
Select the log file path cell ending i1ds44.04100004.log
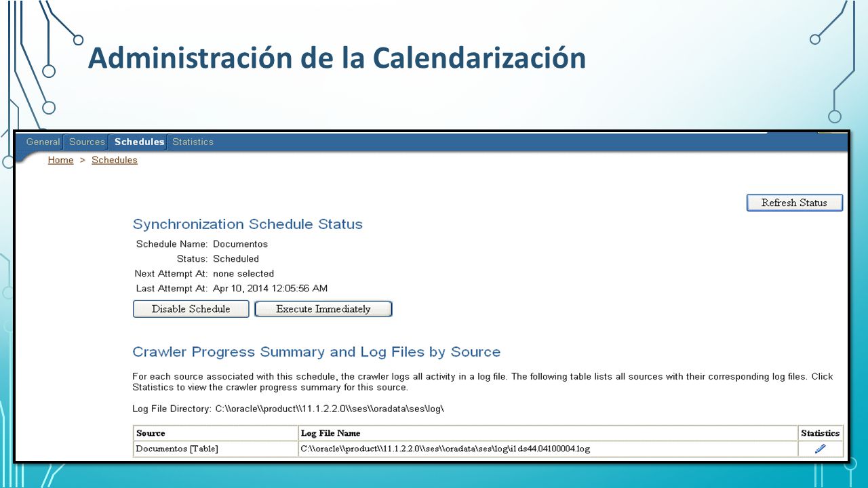(548, 449)
